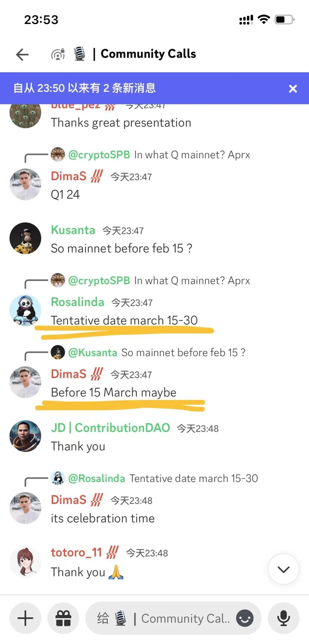Tap the gift icon button
309x644 pixels.
click(x=63, y=618)
